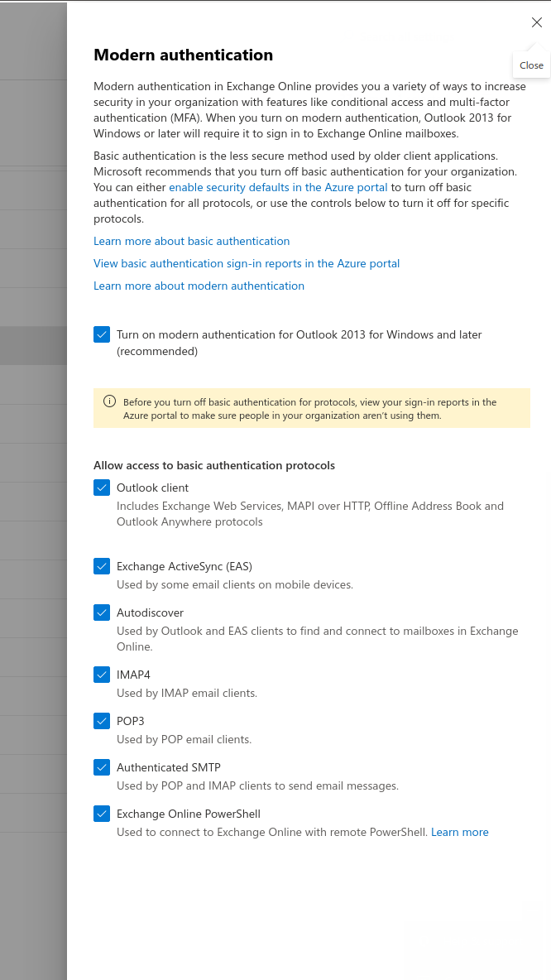551x980 pixels.
Task: Click 'Allow access to basic authentication protocols' heading
Action: click(x=214, y=466)
